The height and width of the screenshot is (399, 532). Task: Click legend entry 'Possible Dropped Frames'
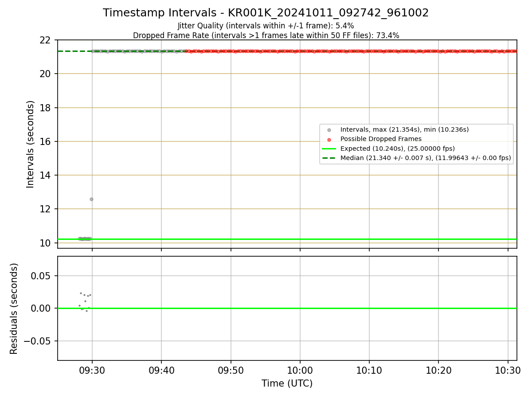click(381, 139)
